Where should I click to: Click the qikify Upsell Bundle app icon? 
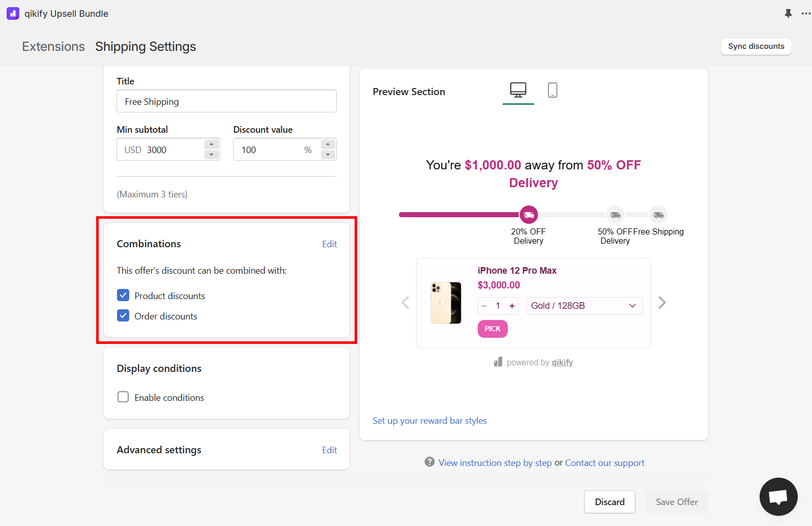13,14
